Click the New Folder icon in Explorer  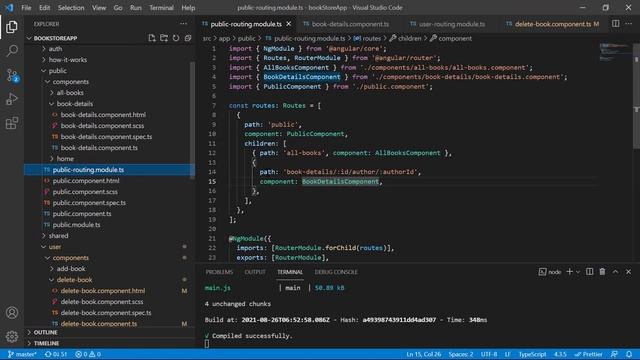point(164,38)
